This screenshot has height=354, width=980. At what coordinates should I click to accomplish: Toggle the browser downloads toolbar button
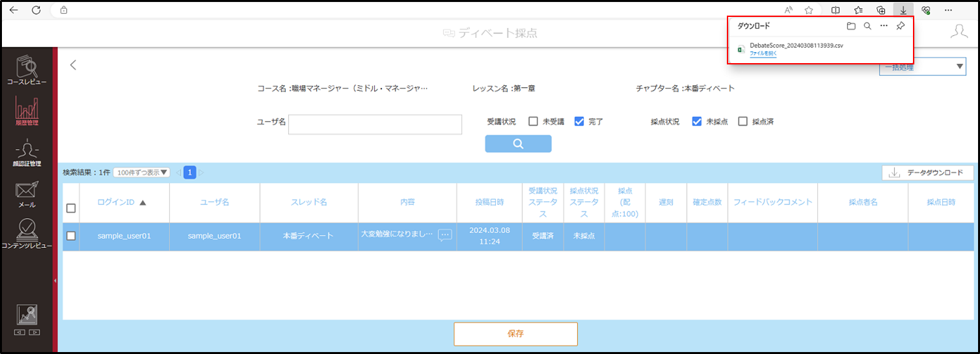(903, 10)
